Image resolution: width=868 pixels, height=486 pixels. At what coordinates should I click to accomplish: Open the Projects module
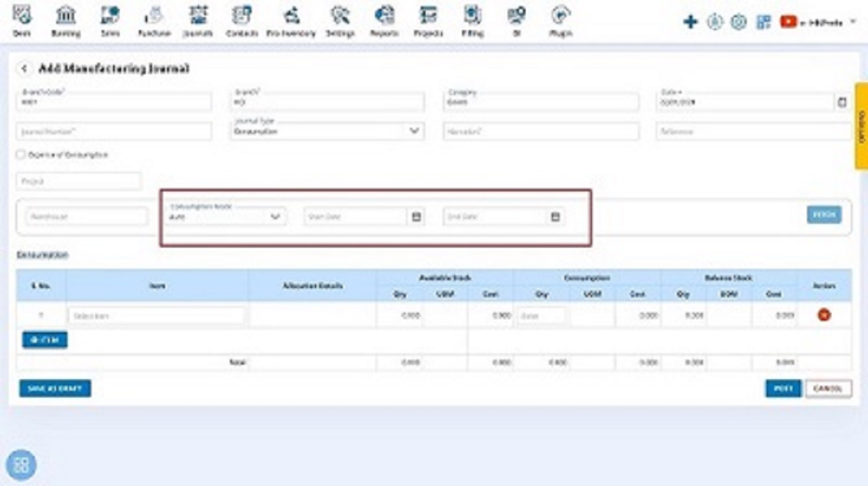click(x=428, y=21)
